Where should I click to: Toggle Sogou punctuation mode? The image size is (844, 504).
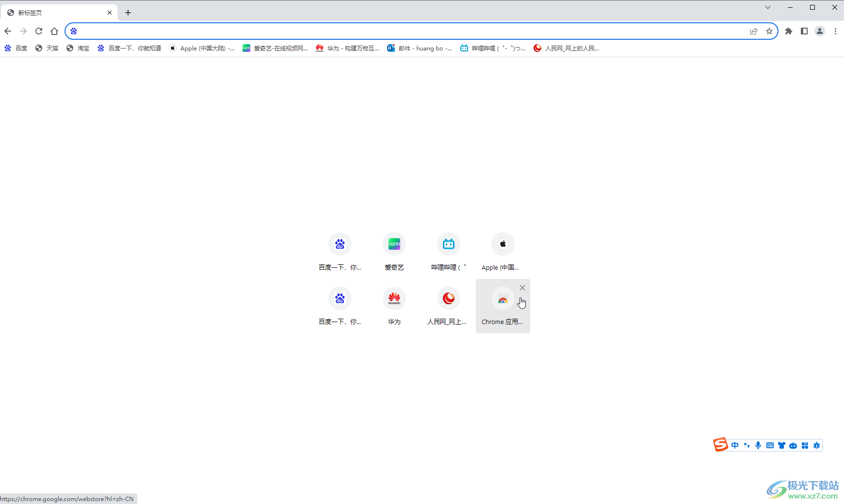coord(747,445)
